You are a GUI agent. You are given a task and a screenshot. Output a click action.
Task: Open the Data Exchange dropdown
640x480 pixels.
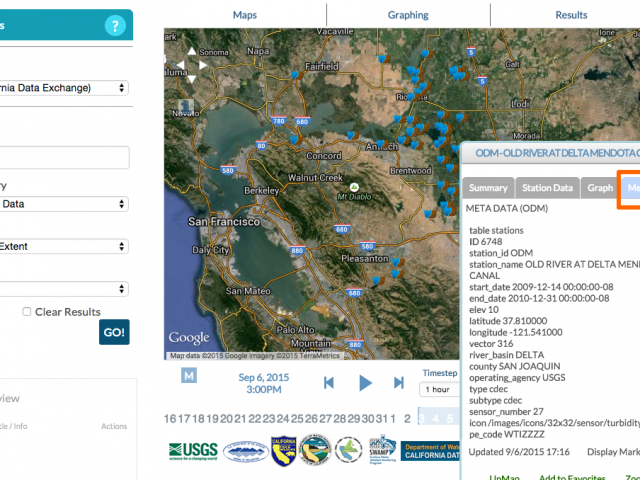pyautogui.click(x=63, y=88)
